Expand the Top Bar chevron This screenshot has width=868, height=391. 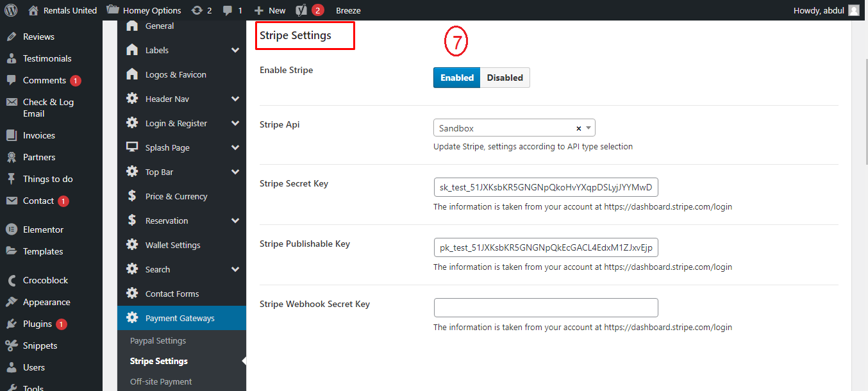click(235, 172)
